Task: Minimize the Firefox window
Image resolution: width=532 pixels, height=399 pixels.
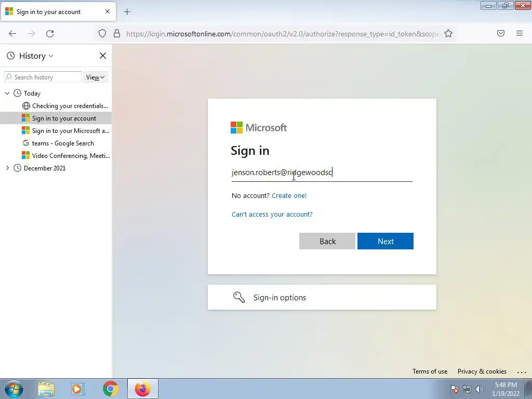Action: [x=488, y=6]
